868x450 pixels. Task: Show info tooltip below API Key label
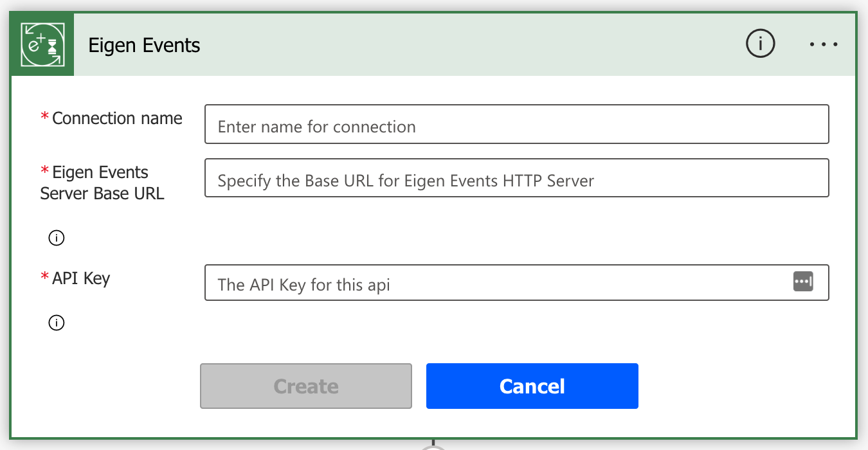point(57,323)
